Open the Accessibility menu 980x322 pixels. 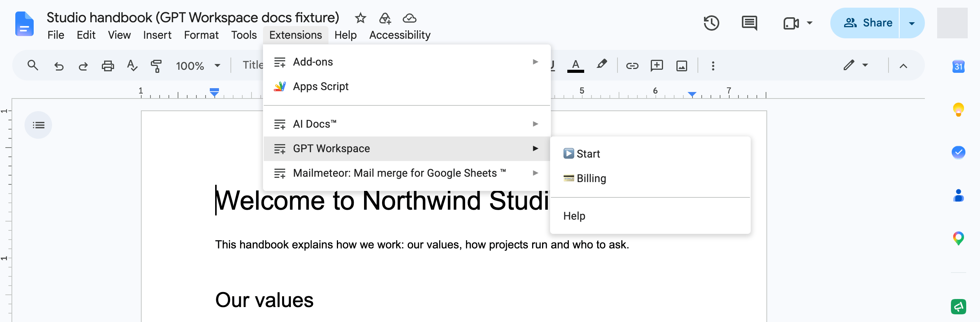click(400, 35)
